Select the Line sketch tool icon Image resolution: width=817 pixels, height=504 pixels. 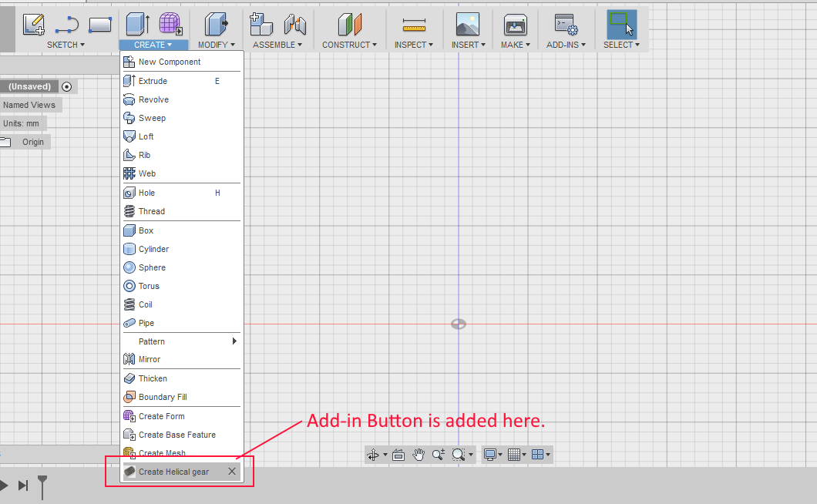(67, 25)
